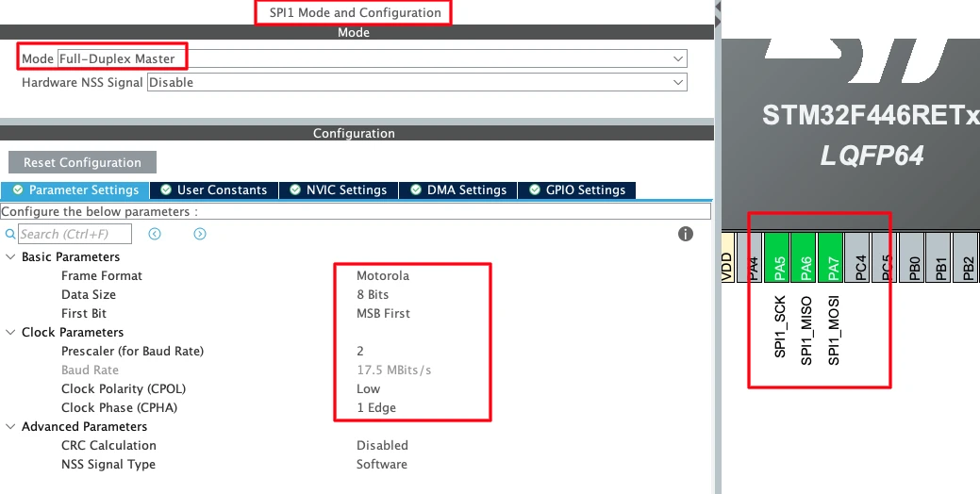Select the Frame Format value Motorola

point(383,275)
